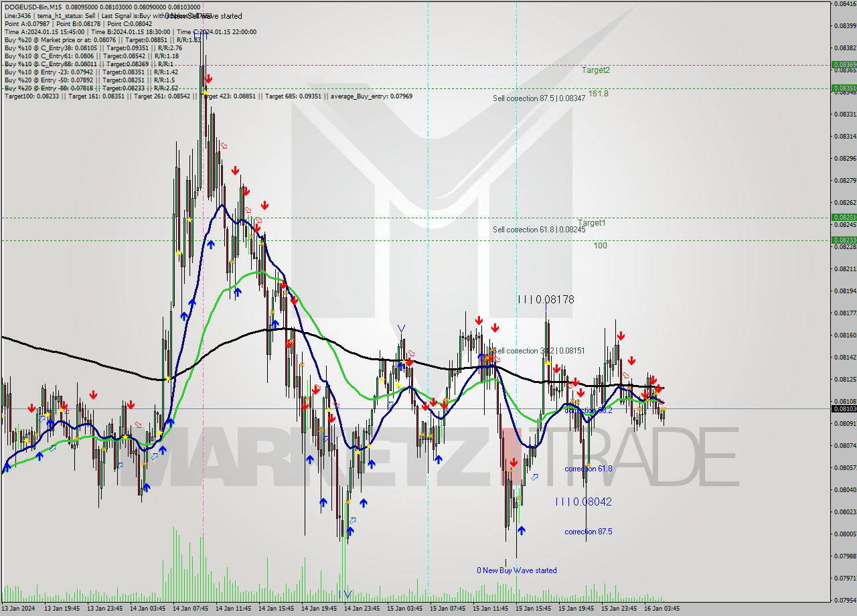This screenshot has width=857, height=616.
Task: Select the blue 'correction 38.2' label
Action: 588,410
